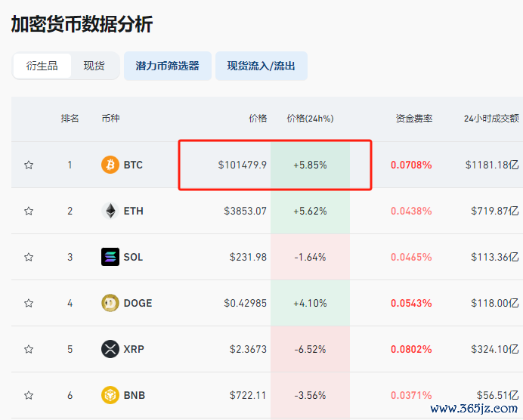Favorite ETH with its star icon
Image resolution: width=523 pixels, height=420 pixels.
[29, 211]
